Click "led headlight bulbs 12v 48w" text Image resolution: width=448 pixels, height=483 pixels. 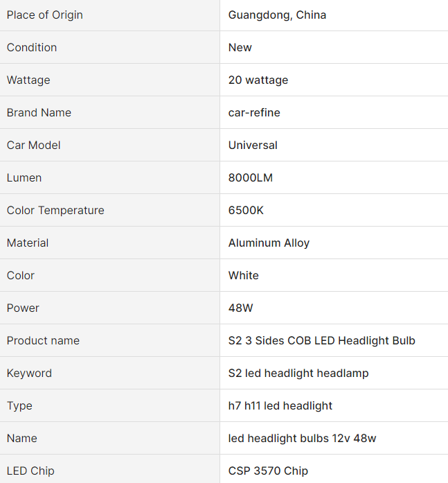(302, 438)
